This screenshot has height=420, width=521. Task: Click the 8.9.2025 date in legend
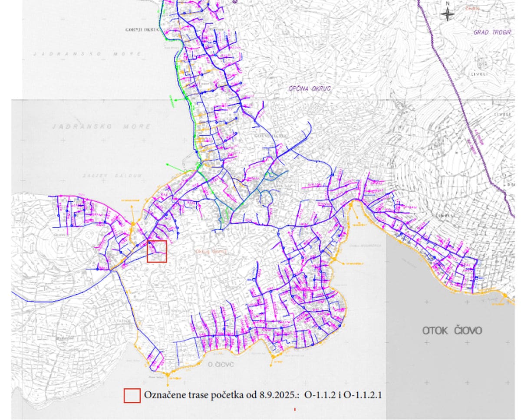tap(279, 395)
